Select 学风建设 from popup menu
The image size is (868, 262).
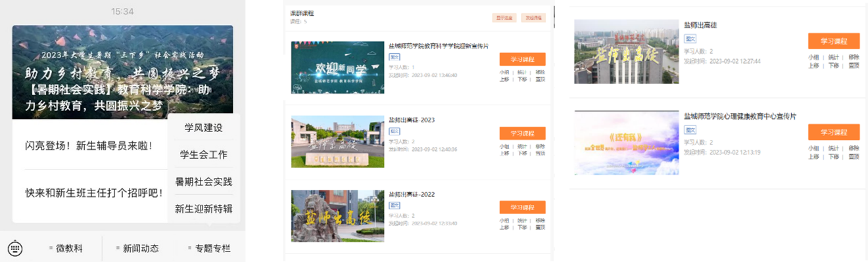(x=203, y=127)
